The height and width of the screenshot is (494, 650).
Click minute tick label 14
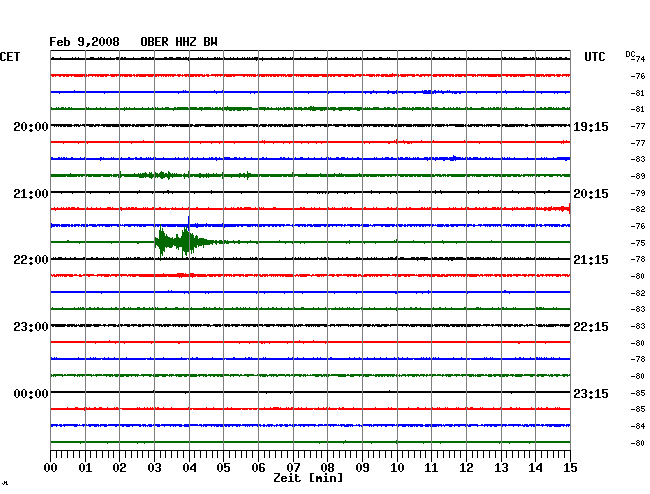pyautogui.click(x=535, y=467)
